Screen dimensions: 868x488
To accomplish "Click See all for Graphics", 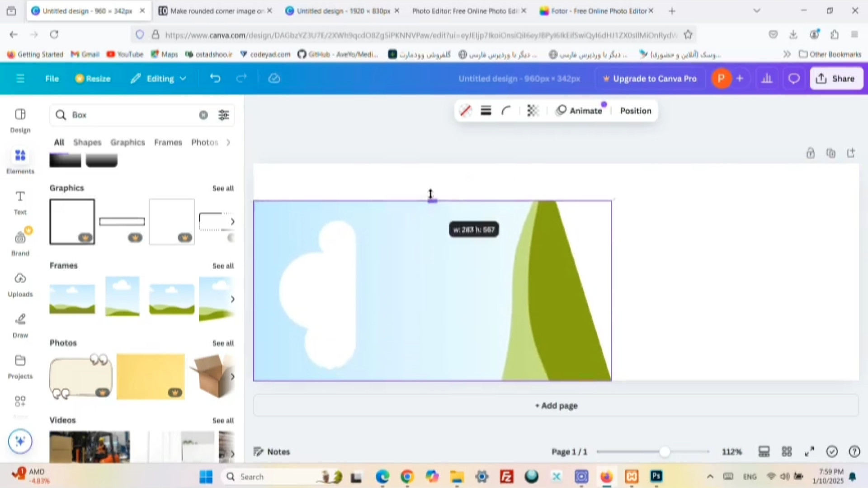I will [x=223, y=188].
